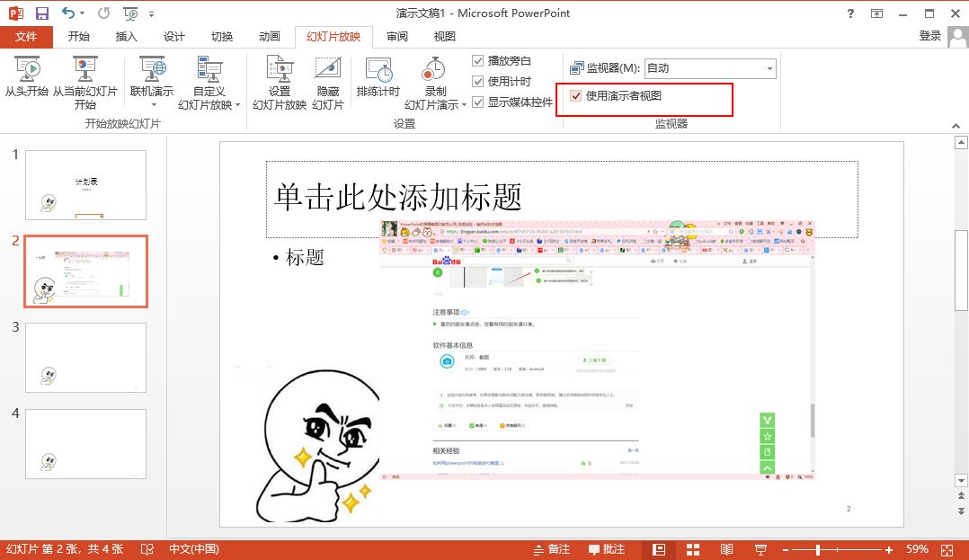The height and width of the screenshot is (560, 969).
Task: Start 排练计时 rehearsal timing
Action: [x=378, y=70]
